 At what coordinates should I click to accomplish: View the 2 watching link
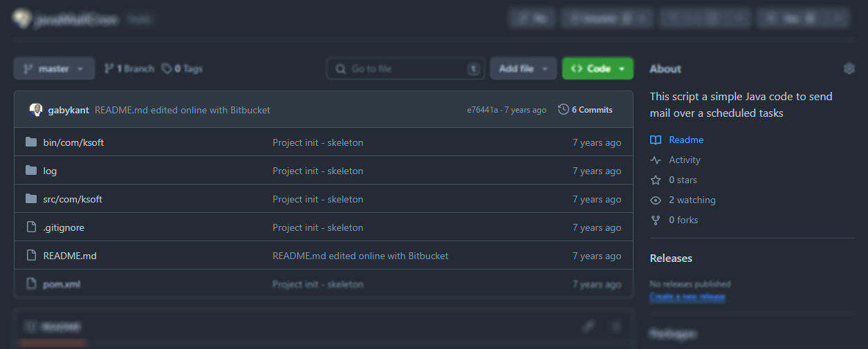[x=692, y=200]
